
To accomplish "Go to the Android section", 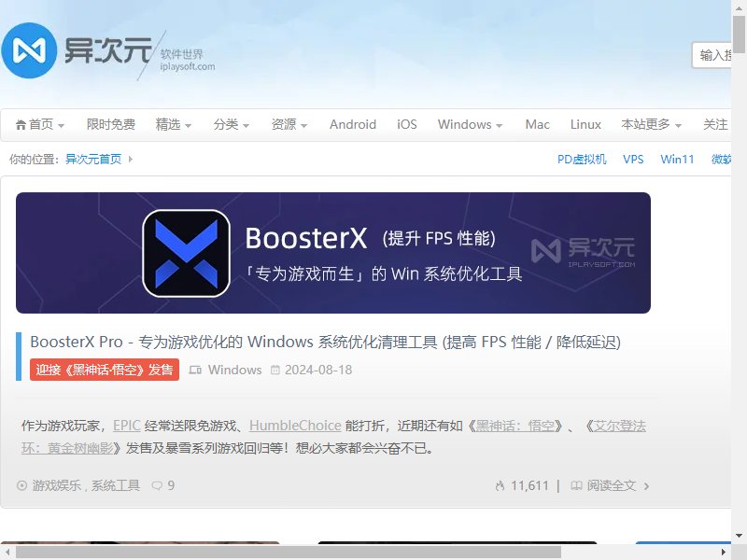I will coord(353,124).
